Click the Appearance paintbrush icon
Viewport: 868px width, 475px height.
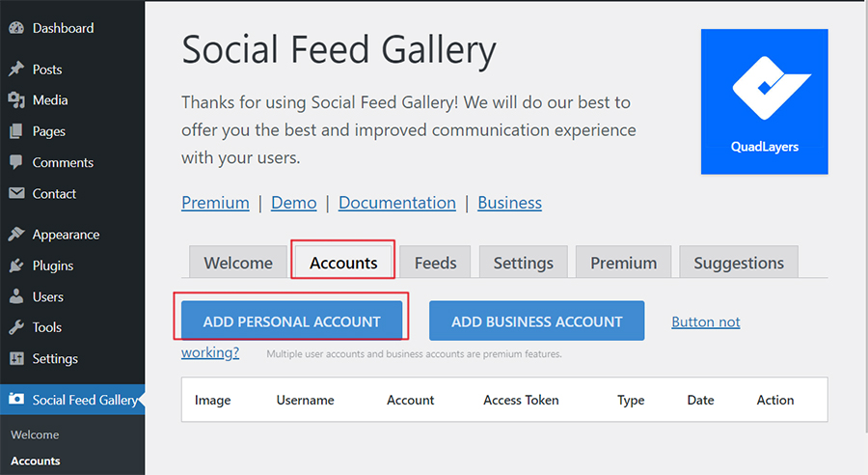[16, 235]
